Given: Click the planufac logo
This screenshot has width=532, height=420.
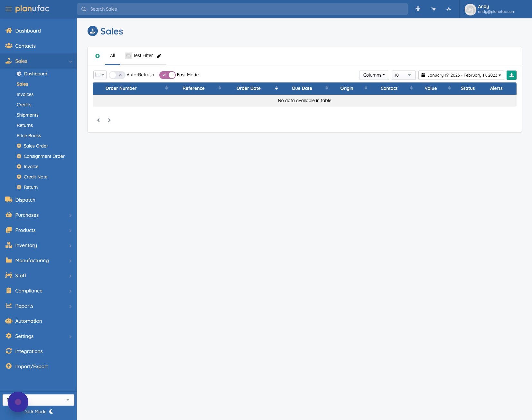Looking at the screenshot, I should click(32, 9).
